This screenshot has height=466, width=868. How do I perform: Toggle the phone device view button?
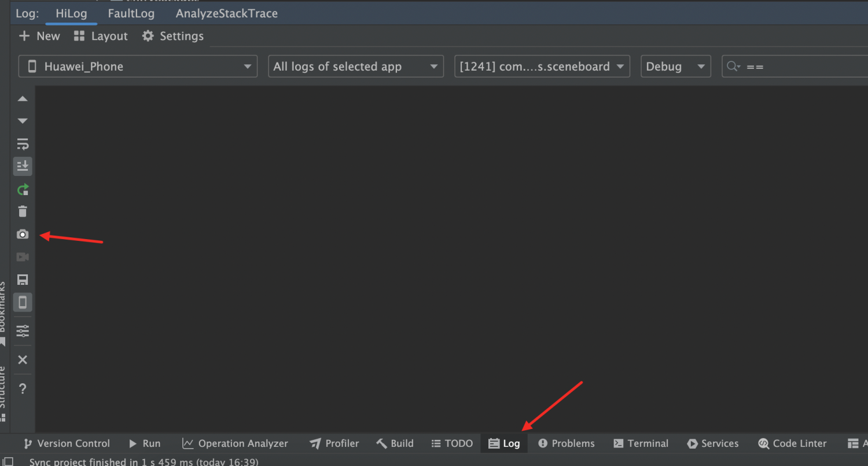pos(23,302)
